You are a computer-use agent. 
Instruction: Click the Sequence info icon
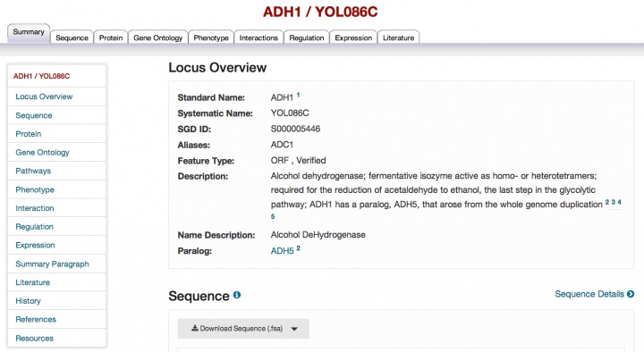click(x=237, y=295)
